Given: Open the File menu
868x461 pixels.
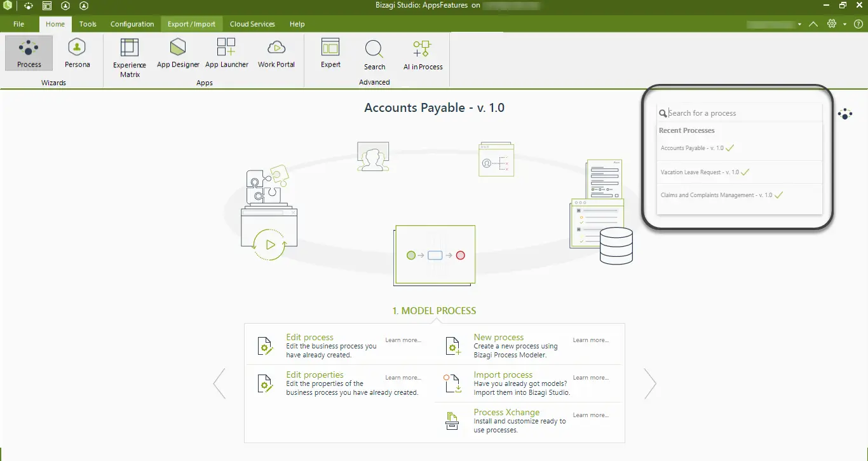Looking at the screenshot, I should 18,24.
